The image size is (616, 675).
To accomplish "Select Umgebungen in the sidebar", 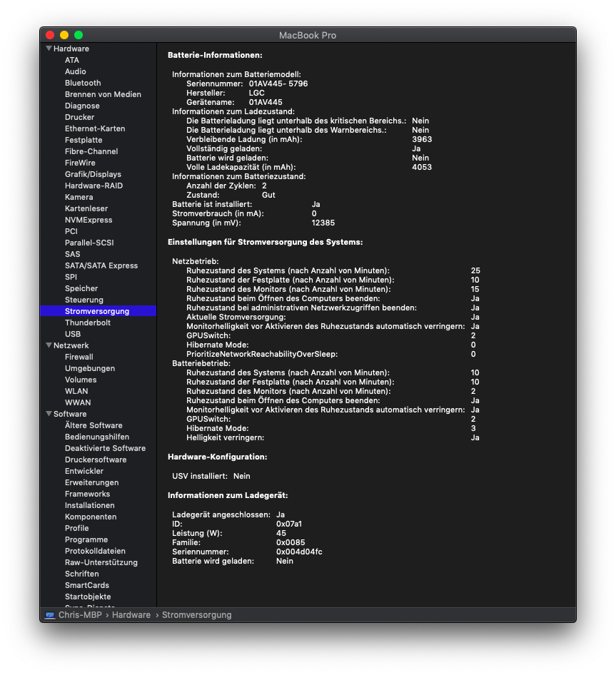I will tap(90, 368).
